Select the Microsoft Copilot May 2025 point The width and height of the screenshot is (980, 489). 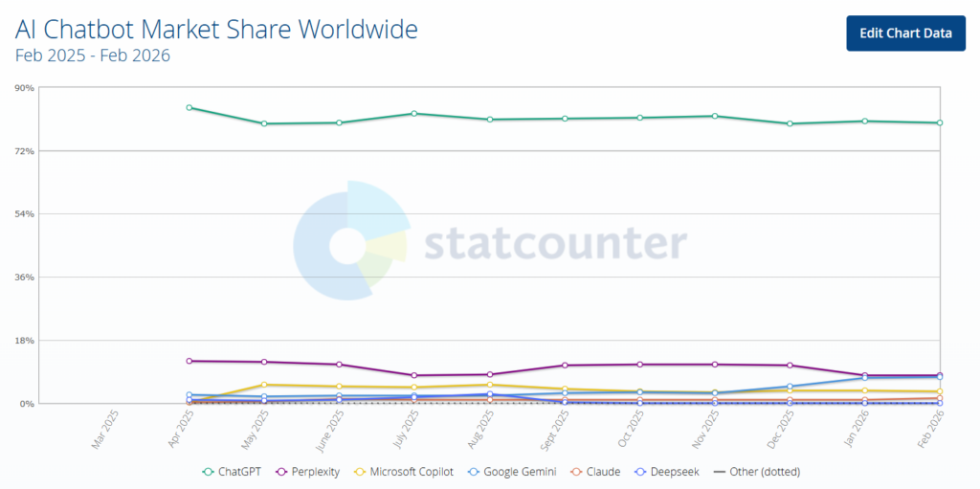click(x=264, y=385)
